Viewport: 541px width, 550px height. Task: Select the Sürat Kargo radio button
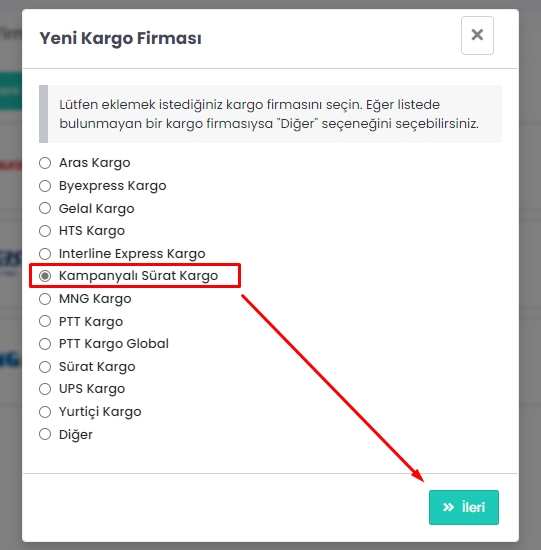point(45,367)
